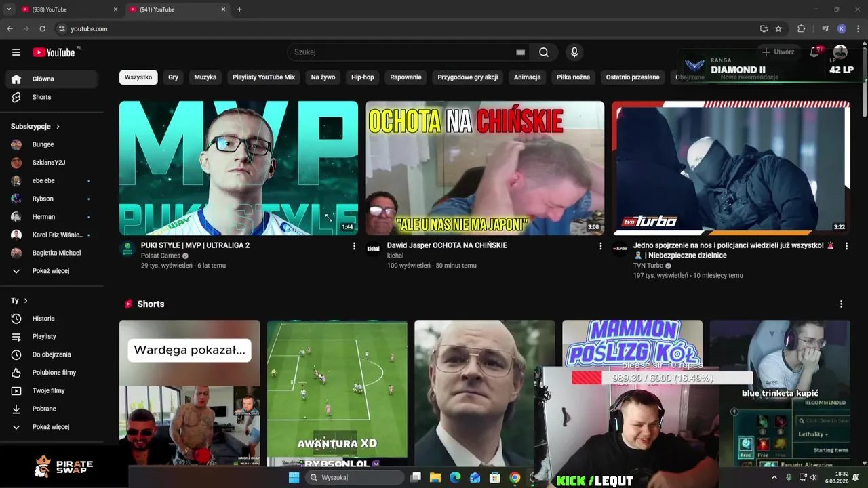Open Polubione filmy liked videos
Image resolution: width=868 pixels, height=488 pixels.
point(52,373)
